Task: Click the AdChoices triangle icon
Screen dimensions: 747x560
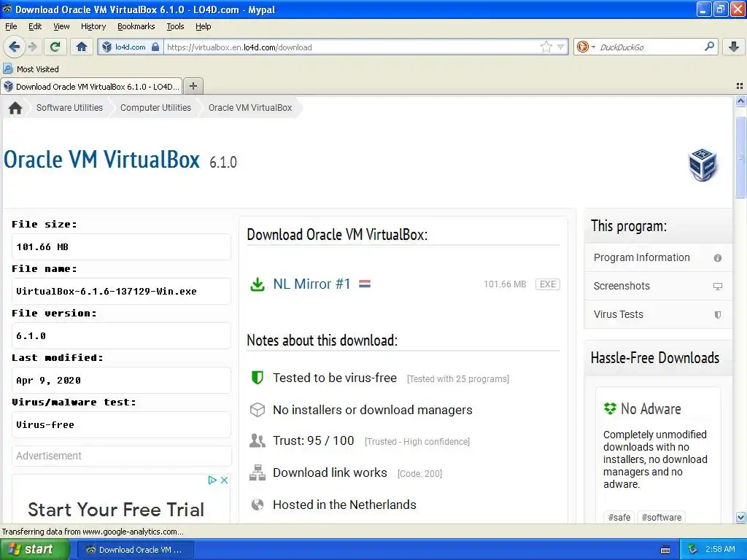Action: pos(212,480)
